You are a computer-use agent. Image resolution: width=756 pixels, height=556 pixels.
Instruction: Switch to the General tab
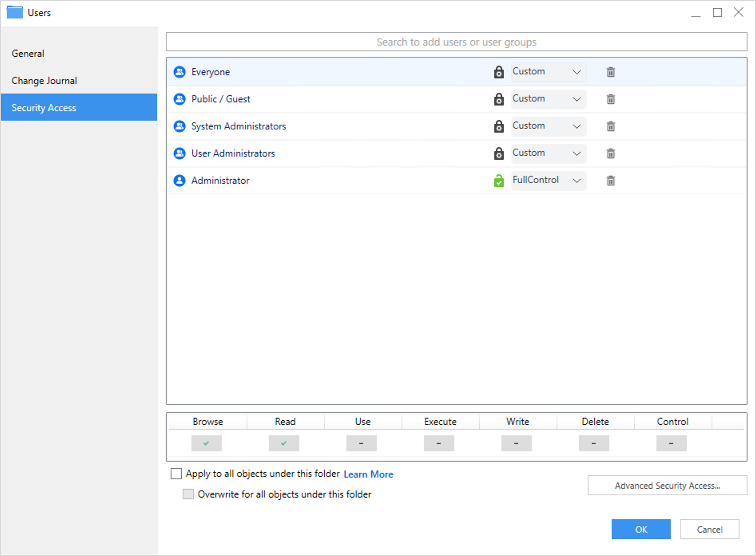tap(28, 54)
